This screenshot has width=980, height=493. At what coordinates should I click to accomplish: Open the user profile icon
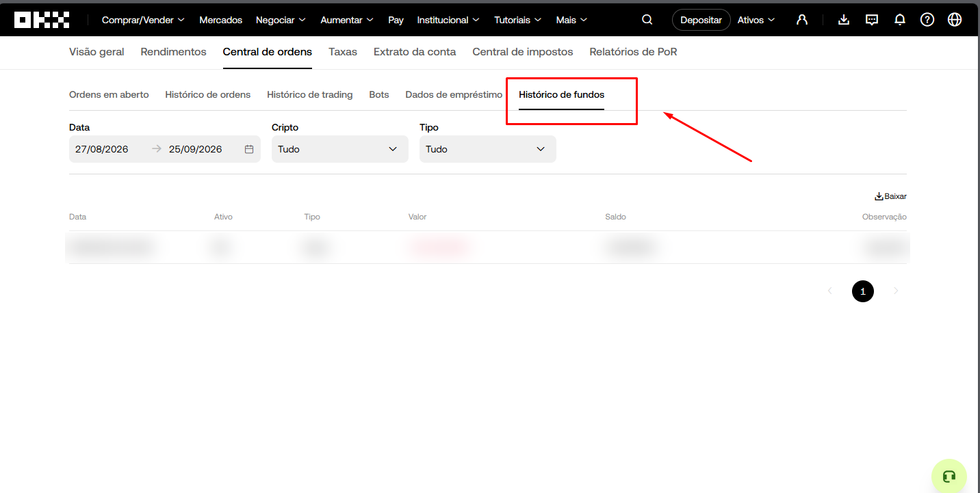pos(802,20)
